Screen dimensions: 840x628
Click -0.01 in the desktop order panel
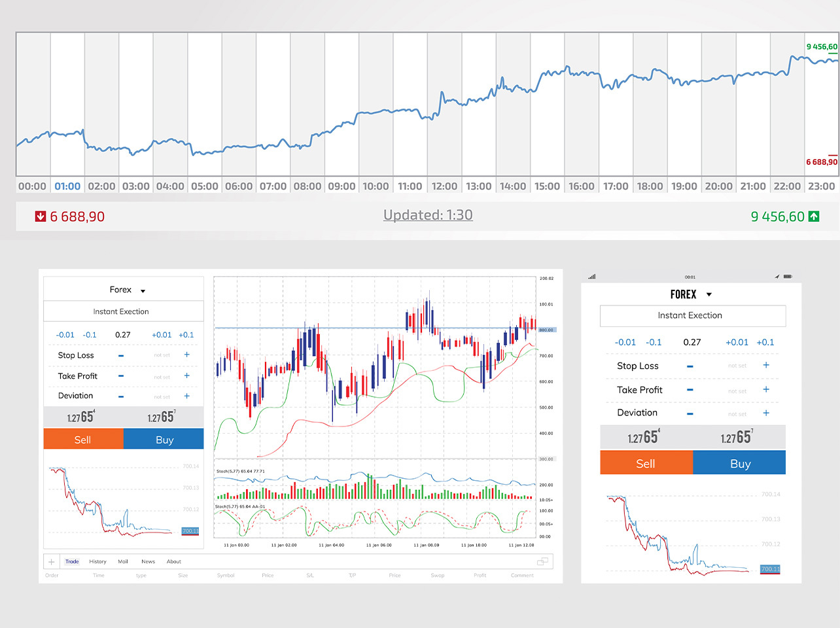(65, 335)
